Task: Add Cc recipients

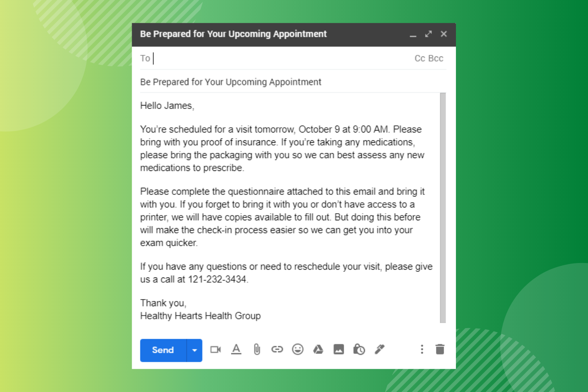Action: click(x=420, y=58)
